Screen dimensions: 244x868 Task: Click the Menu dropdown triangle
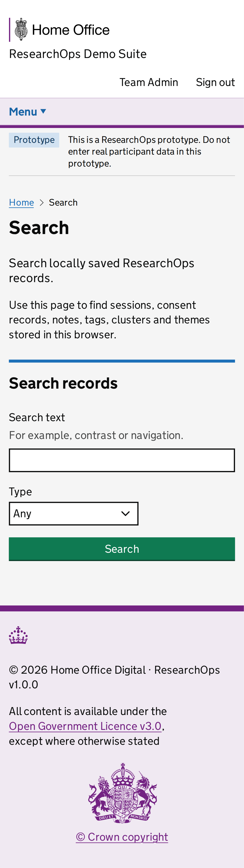(43, 111)
